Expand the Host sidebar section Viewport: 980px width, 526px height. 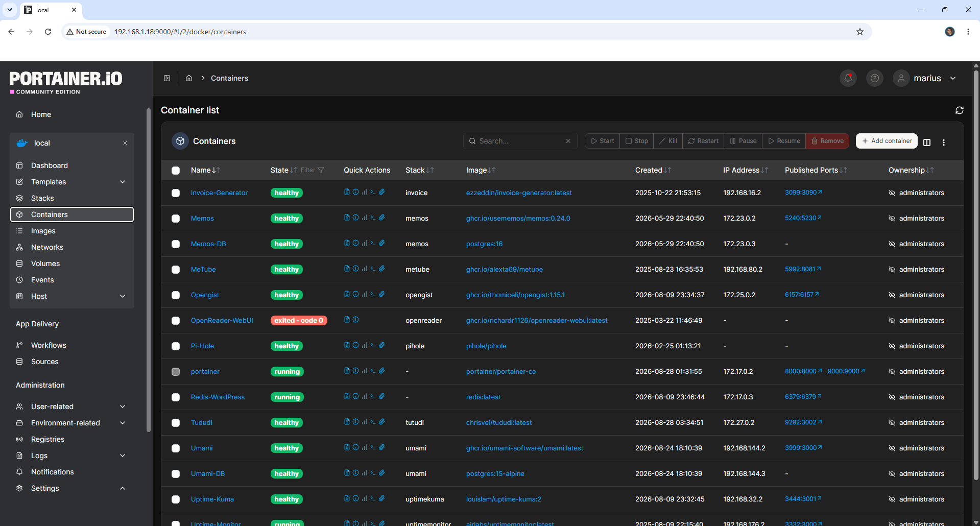point(123,296)
